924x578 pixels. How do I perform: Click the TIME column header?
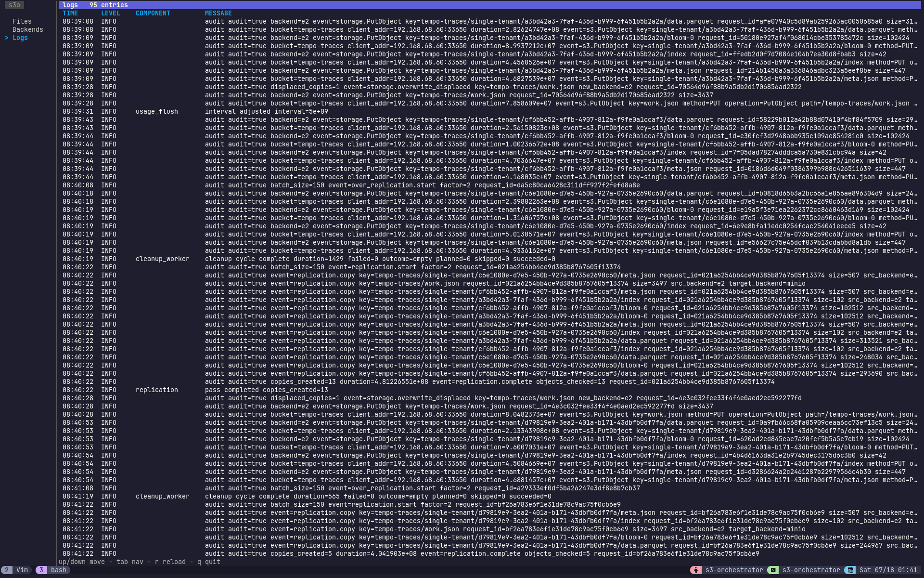coord(70,13)
